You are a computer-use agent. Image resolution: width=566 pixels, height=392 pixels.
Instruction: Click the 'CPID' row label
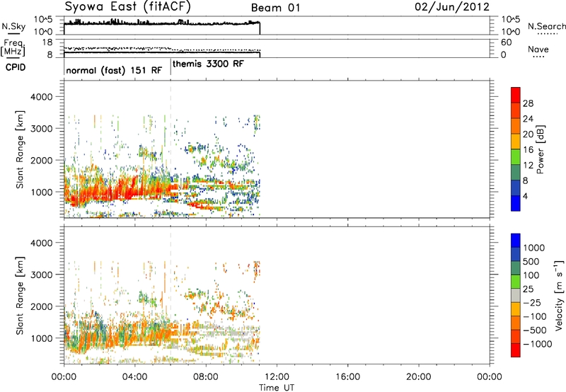tap(16, 67)
